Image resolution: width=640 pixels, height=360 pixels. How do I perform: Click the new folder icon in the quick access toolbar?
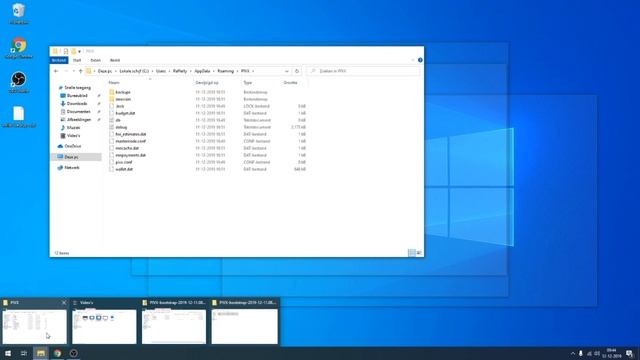click(x=73, y=51)
